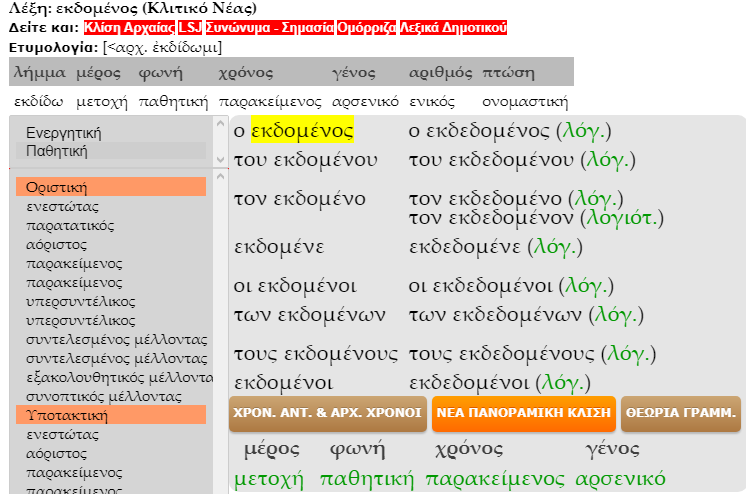The height and width of the screenshot is (494, 746).
Task: Click green παρακείμενος at bottom
Action: (495, 478)
